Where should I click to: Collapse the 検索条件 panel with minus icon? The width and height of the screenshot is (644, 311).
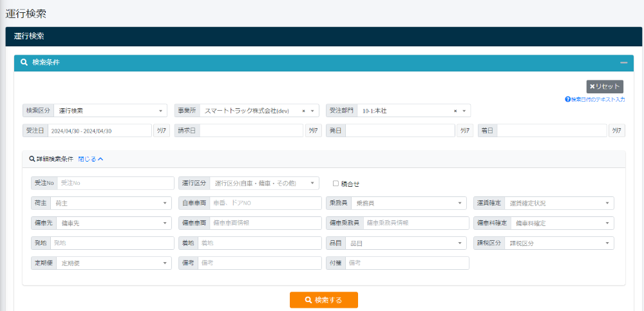pyautogui.click(x=623, y=63)
